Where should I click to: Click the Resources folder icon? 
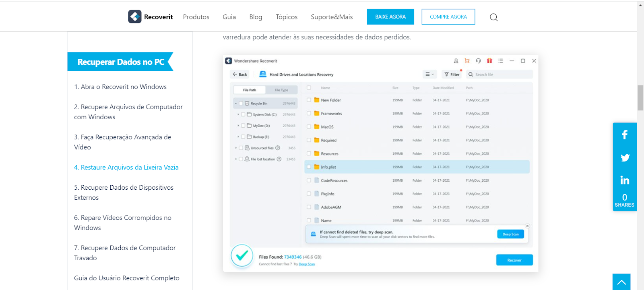[x=317, y=153]
